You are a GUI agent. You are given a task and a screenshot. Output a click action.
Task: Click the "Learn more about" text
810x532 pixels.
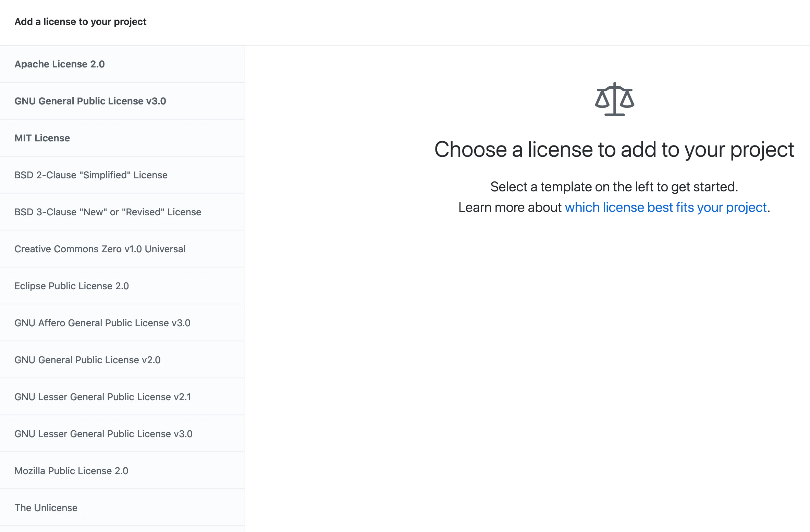click(510, 207)
